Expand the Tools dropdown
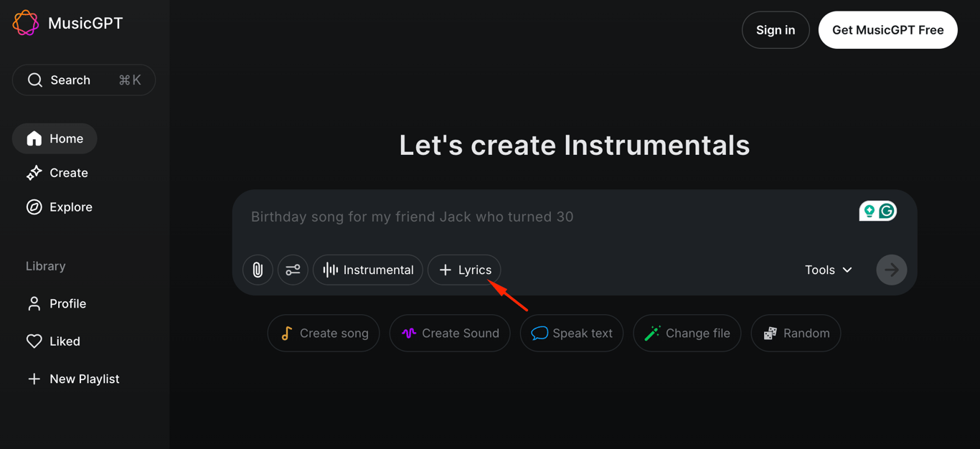Image resolution: width=980 pixels, height=449 pixels. tap(828, 270)
